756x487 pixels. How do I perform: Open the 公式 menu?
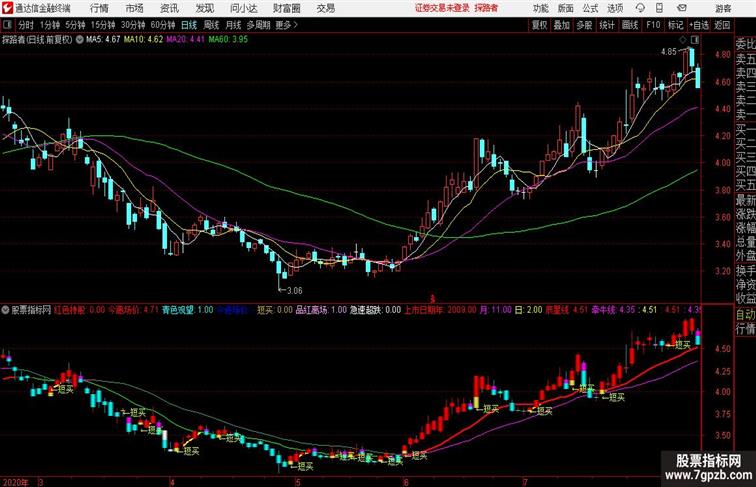(x=590, y=8)
